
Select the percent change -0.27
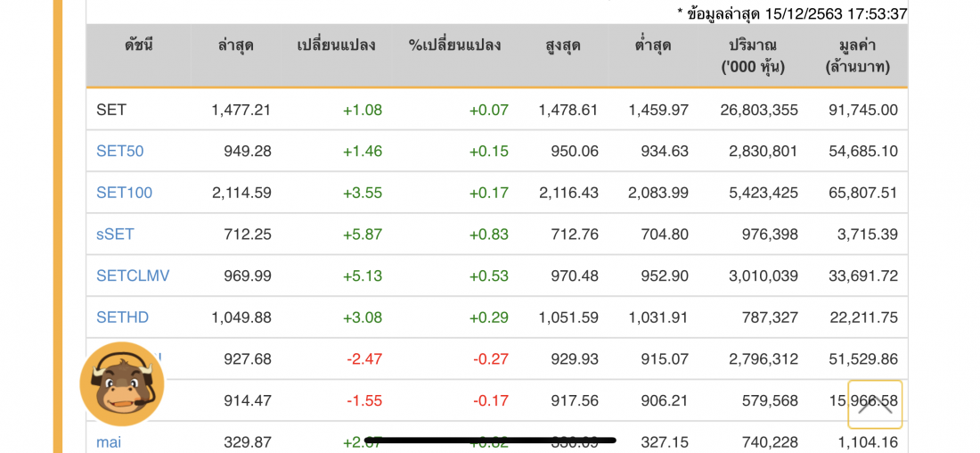point(491,359)
